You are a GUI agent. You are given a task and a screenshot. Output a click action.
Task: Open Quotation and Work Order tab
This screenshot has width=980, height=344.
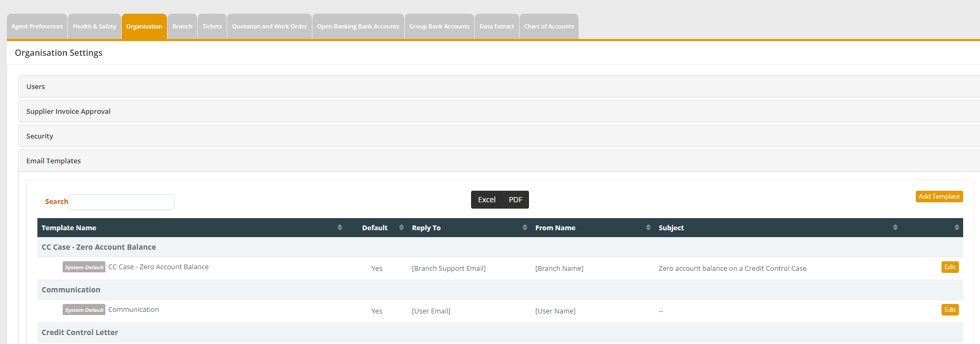click(x=269, y=26)
